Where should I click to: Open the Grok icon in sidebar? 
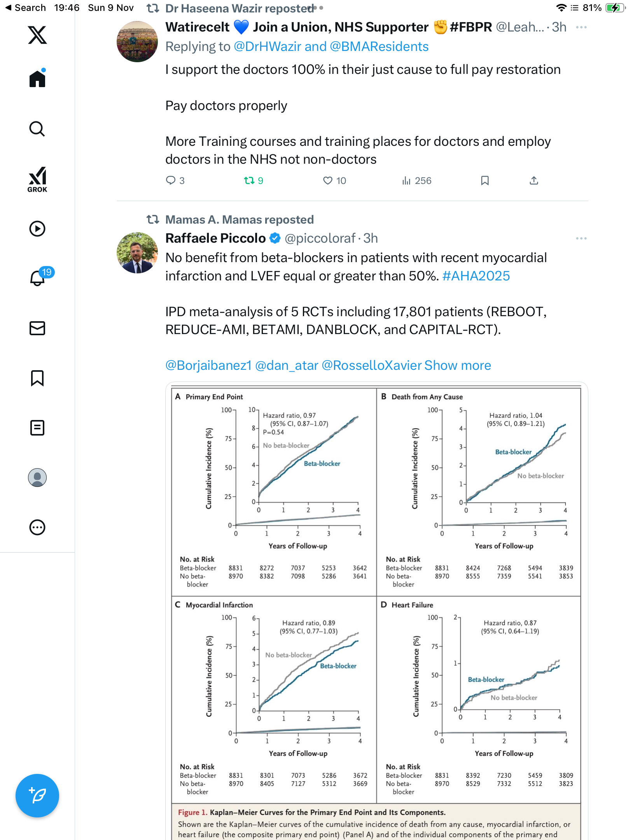(37, 179)
